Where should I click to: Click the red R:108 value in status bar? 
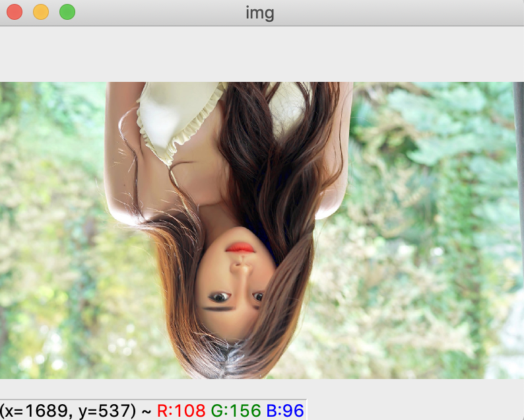click(x=181, y=411)
